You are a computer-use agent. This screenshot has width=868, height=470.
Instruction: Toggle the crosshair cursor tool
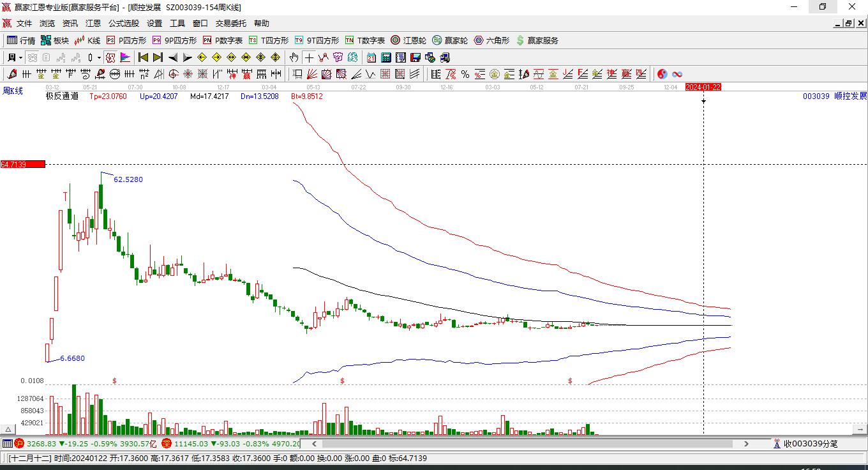tap(309, 57)
